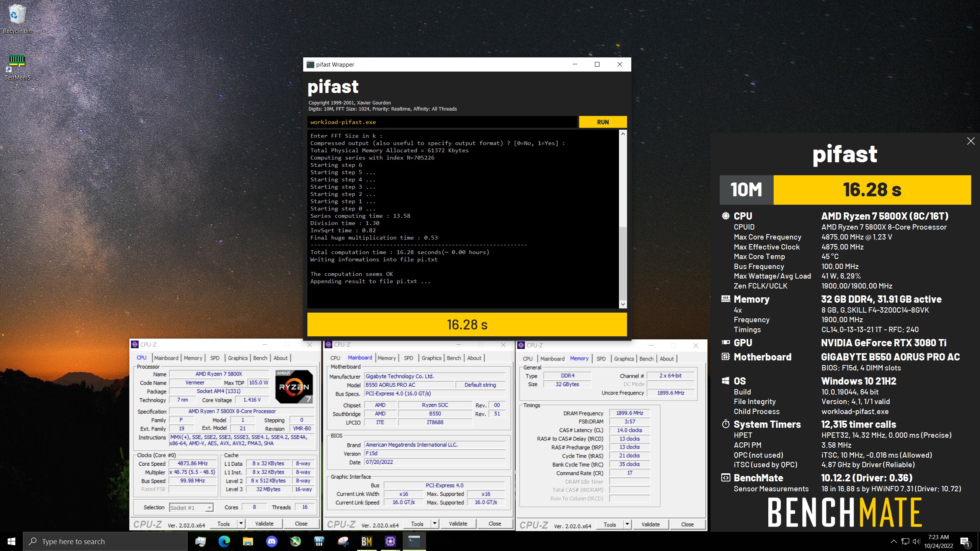Click the taskbar clock showing 7:23 AM
The width and height of the screenshot is (980, 551).
939,541
